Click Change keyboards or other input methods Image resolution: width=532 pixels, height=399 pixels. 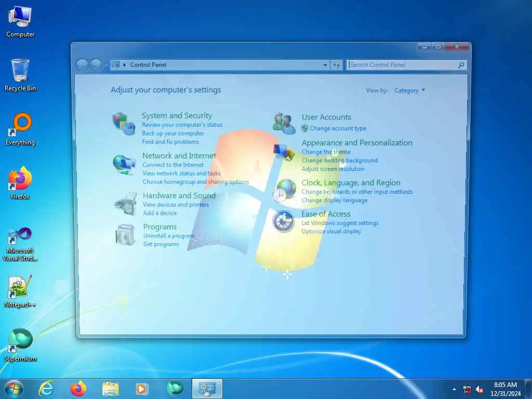357,192
